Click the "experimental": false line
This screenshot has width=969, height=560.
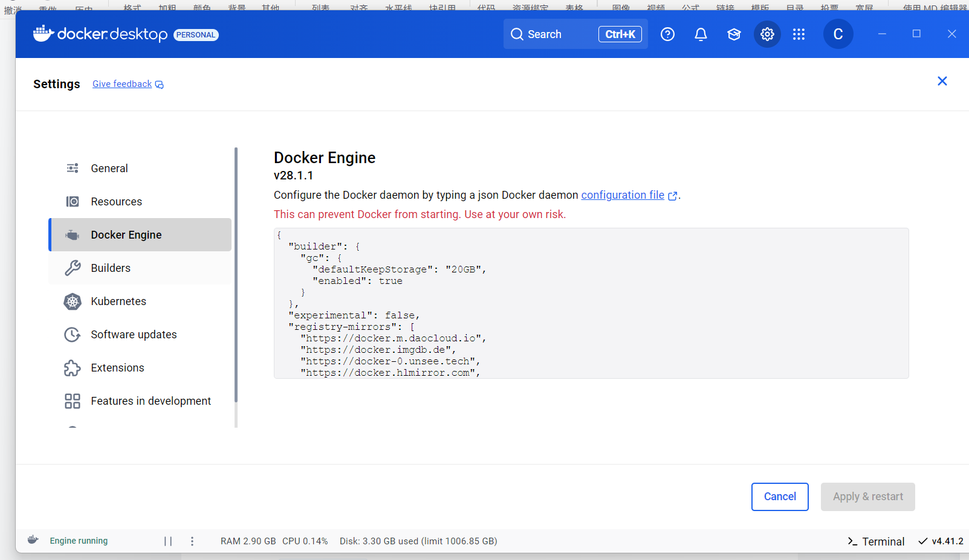tap(354, 315)
